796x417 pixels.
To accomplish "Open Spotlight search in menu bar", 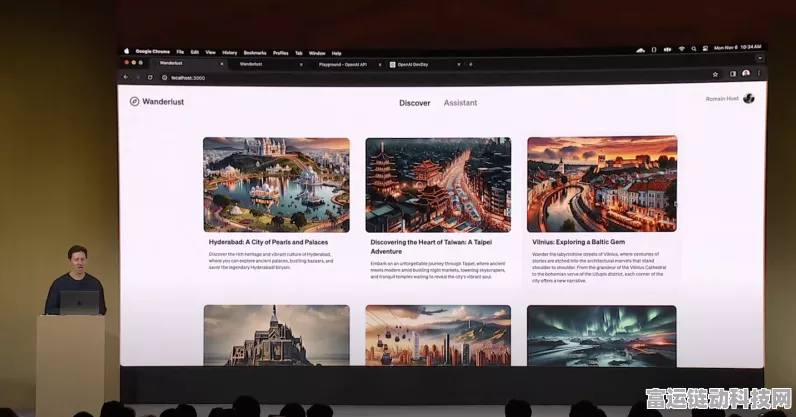I will coord(693,49).
